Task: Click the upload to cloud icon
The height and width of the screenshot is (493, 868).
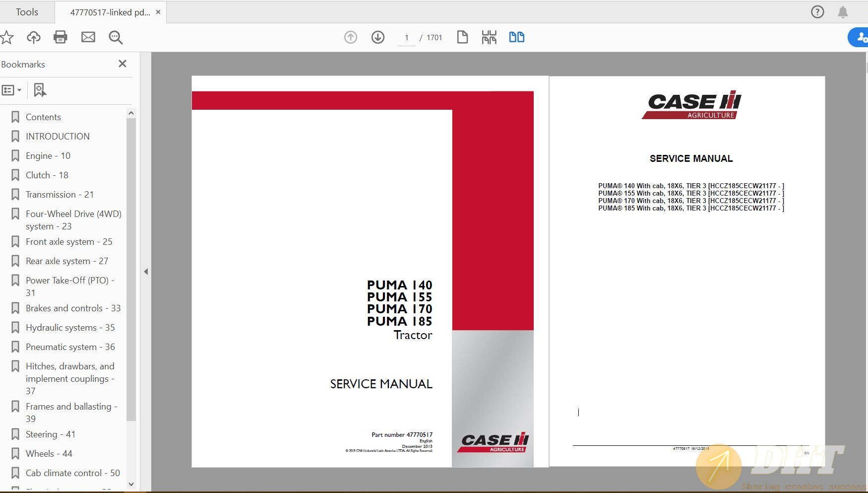Action: click(x=34, y=37)
